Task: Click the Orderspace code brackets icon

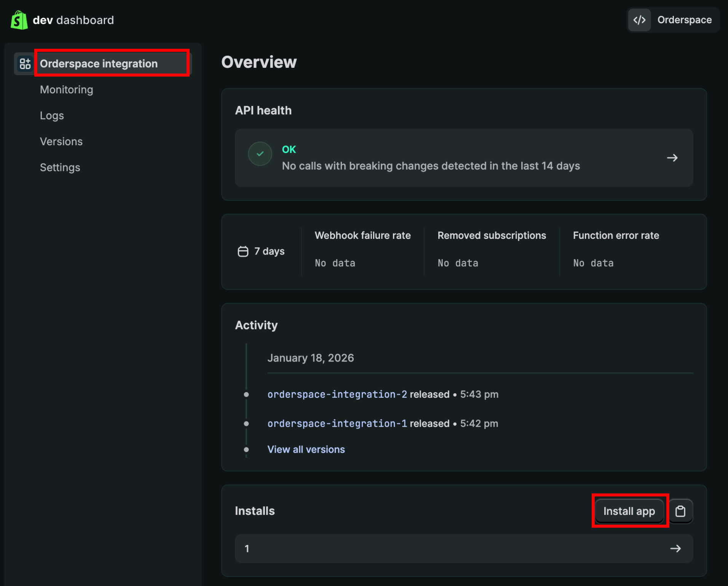Action: tap(639, 20)
